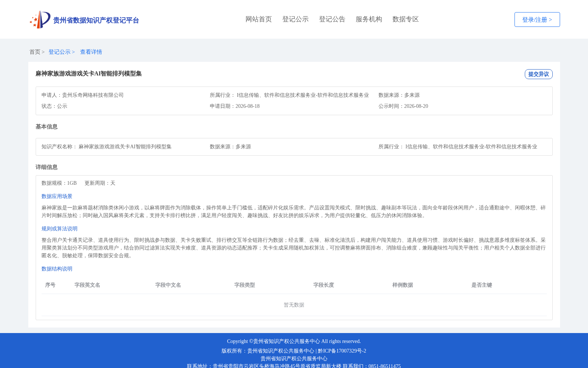Click the 字段中文名 column header
This screenshot has height=368, width=588.
[x=168, y=285]
